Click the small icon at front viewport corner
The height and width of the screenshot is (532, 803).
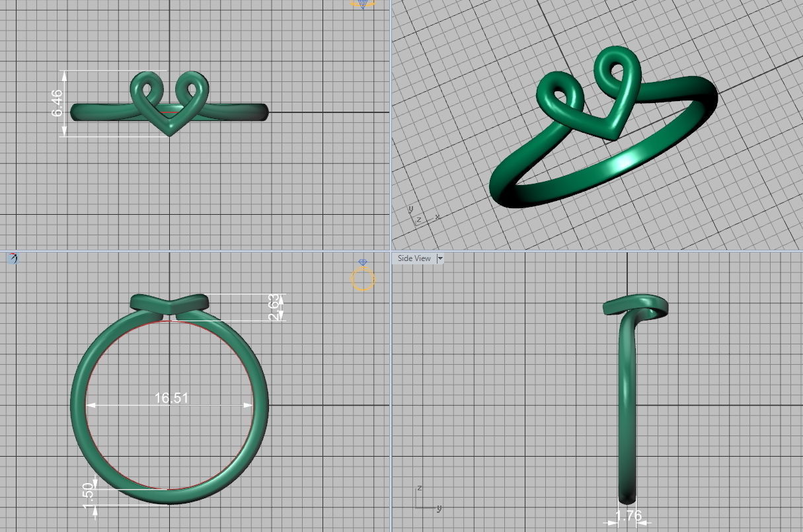[x=13, y=258]
